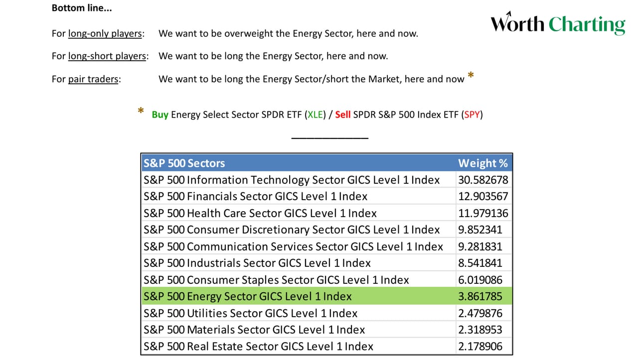Click the red 'Sell' word

coord(343,115)
